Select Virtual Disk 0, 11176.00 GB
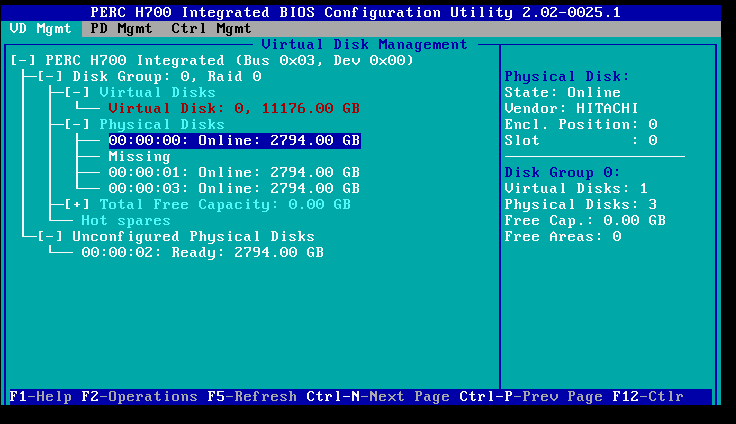Image resolution: width=736 pixels, height=424 pixels. 234,108
